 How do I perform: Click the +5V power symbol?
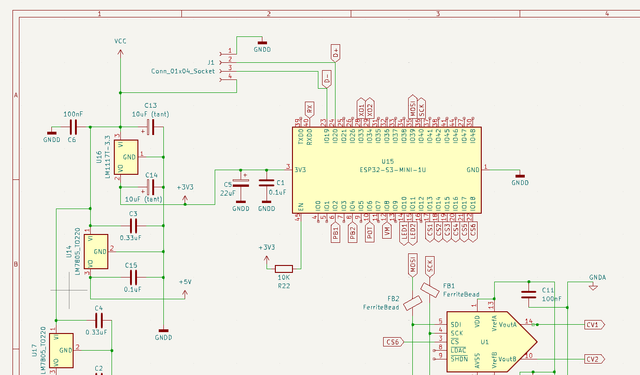tap(185, 293)
